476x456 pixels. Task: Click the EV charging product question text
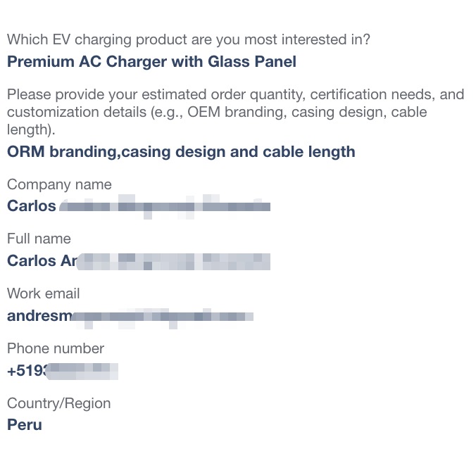click(x=189, y=39)
